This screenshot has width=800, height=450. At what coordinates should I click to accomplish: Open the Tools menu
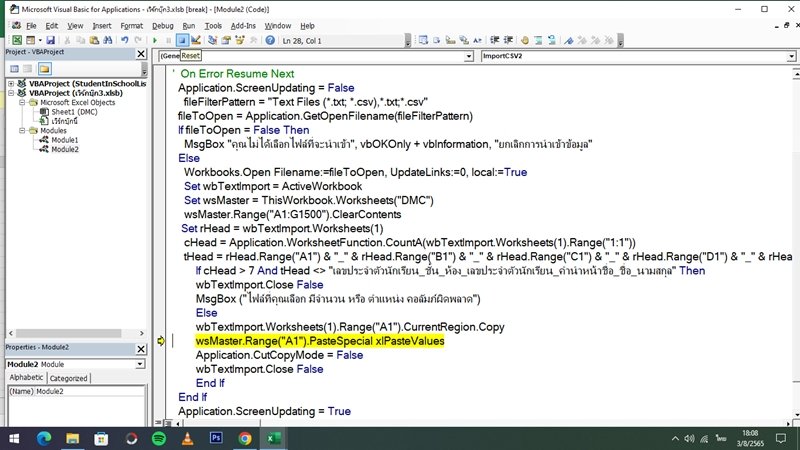pyautogui.click(x=213, y=25)
